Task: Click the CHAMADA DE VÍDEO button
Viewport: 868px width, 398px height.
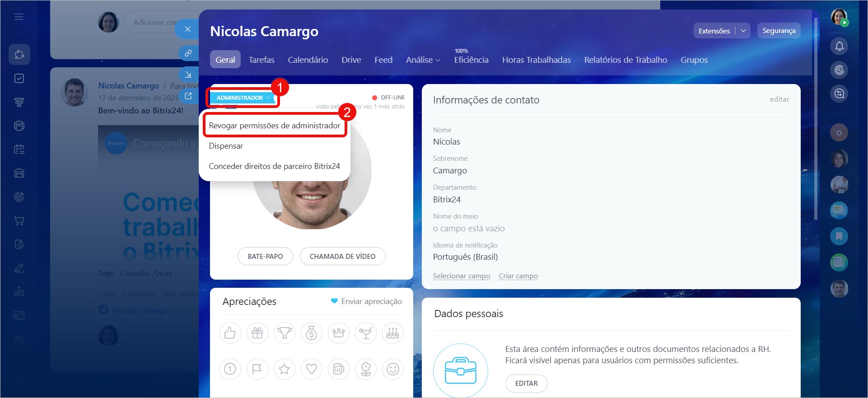Action: [342, 256]
